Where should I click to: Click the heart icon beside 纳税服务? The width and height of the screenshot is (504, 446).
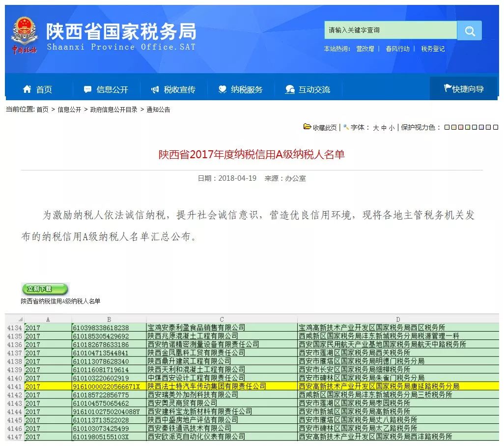click(x=222, y=89)
